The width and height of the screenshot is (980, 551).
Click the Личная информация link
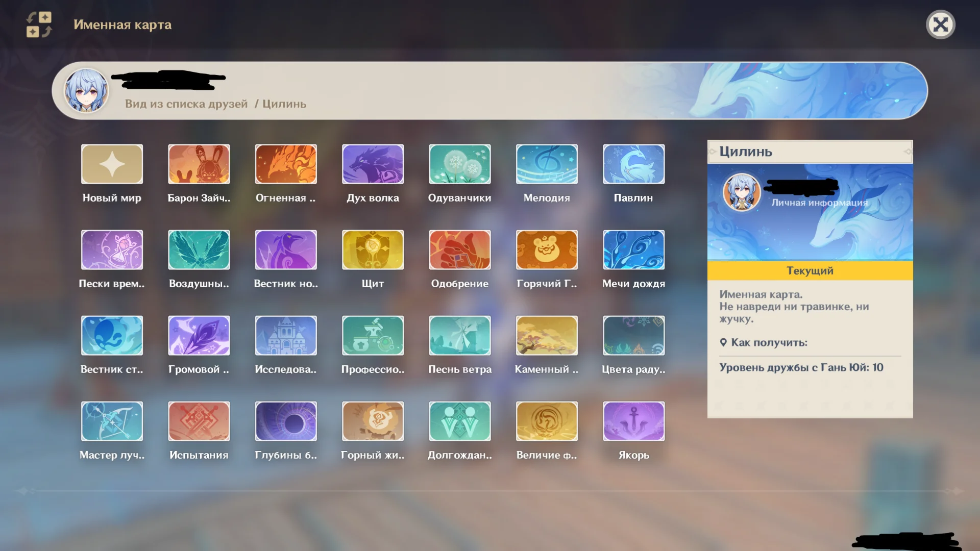pos(819,203)
